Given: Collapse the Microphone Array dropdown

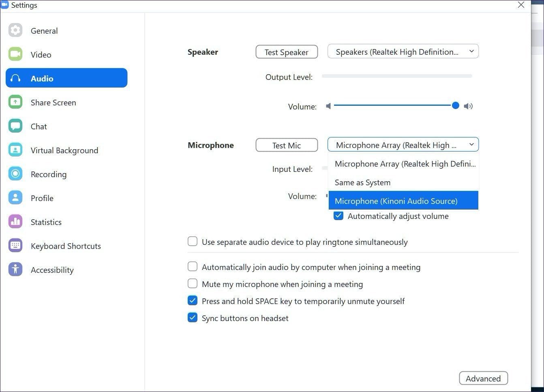Looking at the screenshot, I should [x=403, y=145].
